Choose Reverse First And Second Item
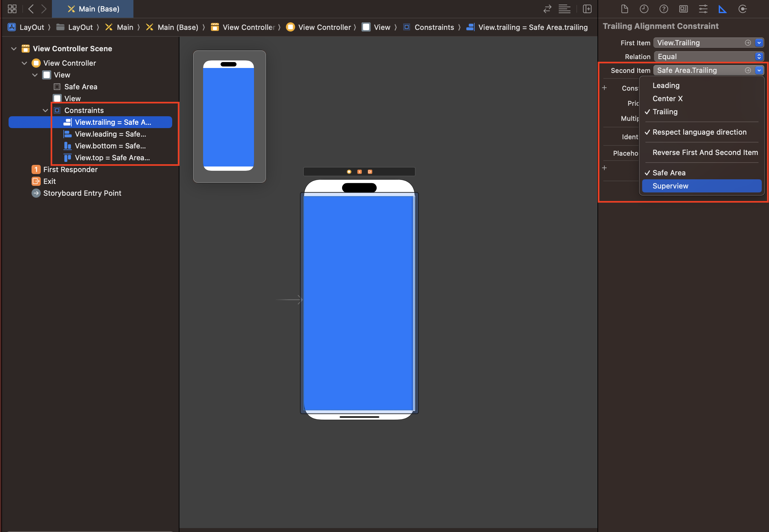Screen dimensions: 769x532 705,152
